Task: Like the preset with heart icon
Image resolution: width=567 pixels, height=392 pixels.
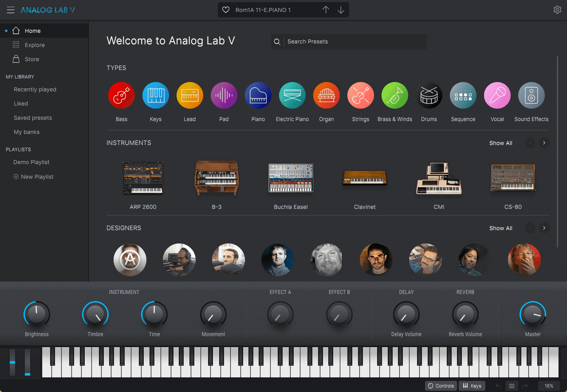Action: pyautogui.click(x=226, y=10)
